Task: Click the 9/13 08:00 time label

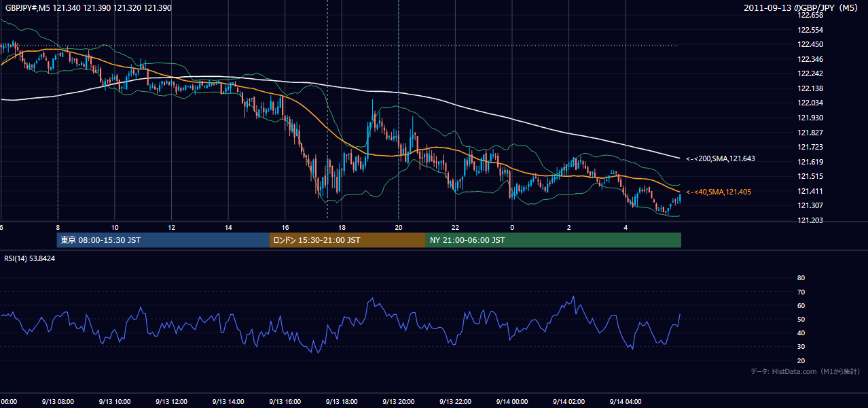Action: point(58,402)
